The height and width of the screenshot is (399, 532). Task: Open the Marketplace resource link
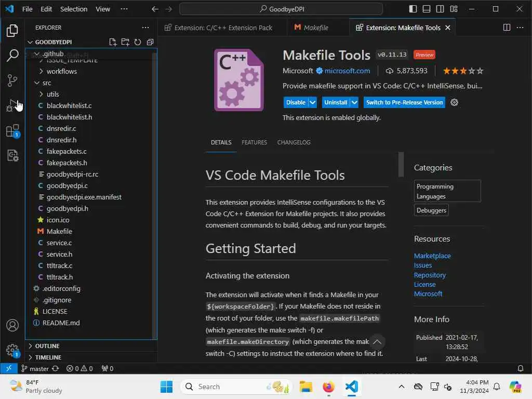point(432,256)
